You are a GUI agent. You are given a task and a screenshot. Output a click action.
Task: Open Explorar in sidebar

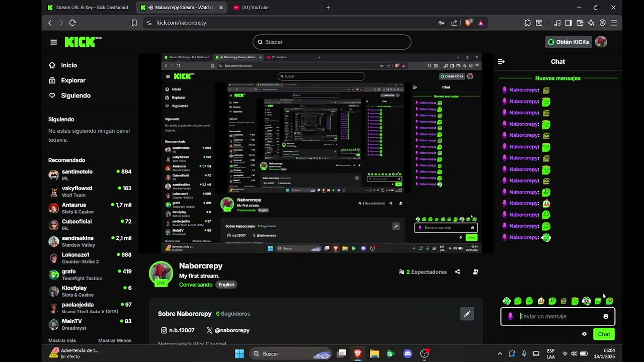(x=73, y=80)
